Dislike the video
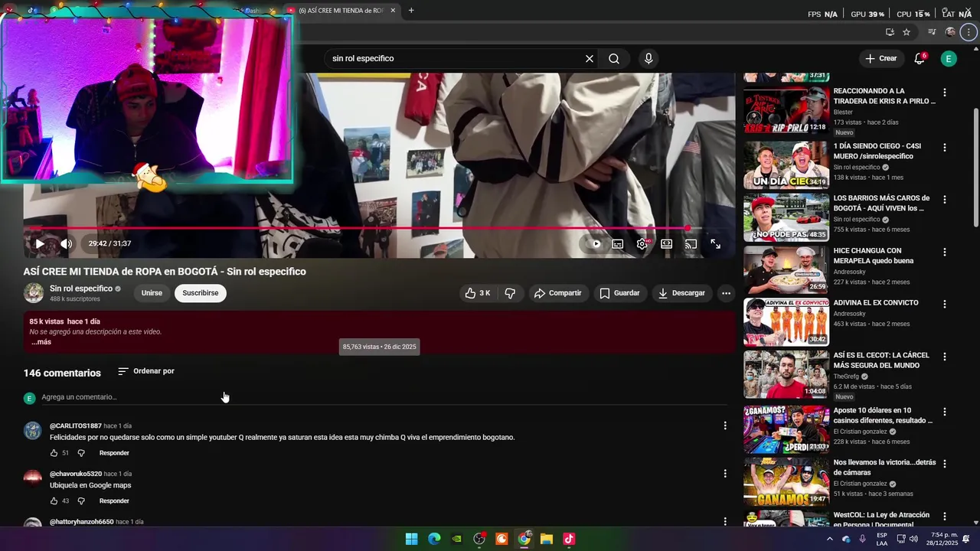The height and width of the screenshot is (551, 980). (510, 293)
